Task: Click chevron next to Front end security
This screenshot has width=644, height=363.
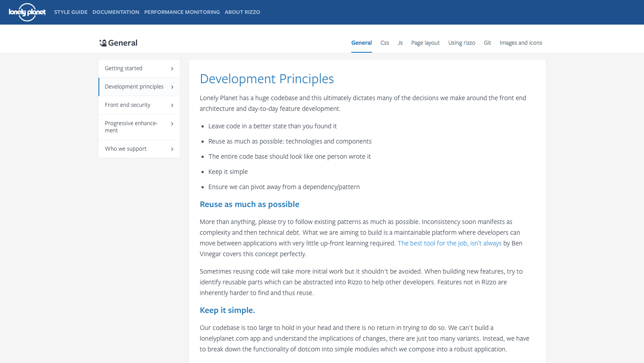Action: [172, 106]
